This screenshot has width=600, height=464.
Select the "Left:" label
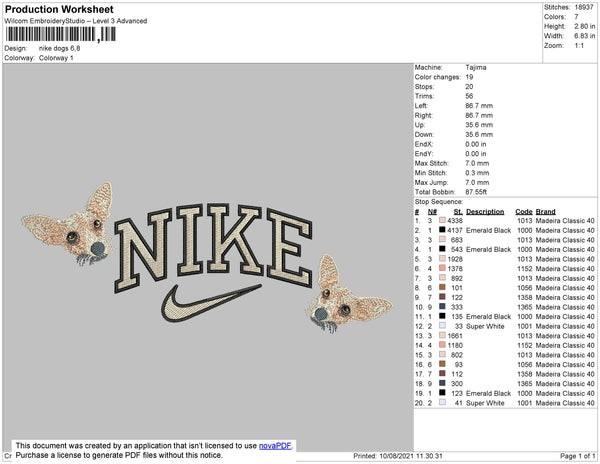tap(421, 106)
